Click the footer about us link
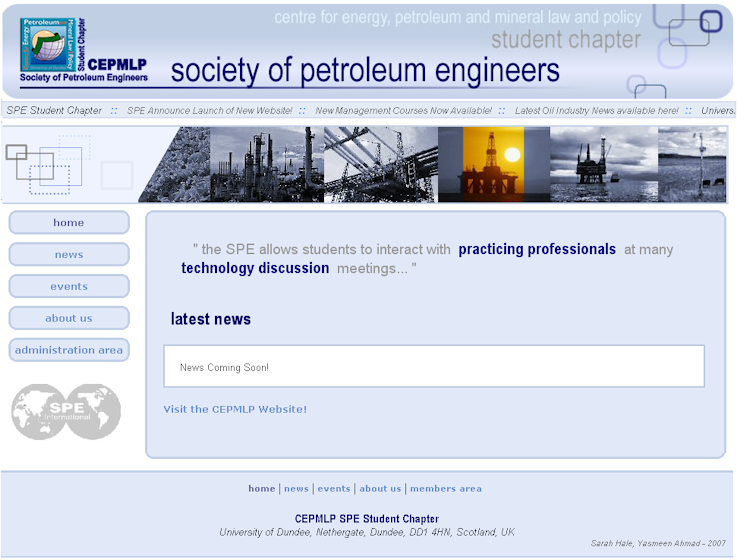The image size is (750, 560). tap(380, 489)
